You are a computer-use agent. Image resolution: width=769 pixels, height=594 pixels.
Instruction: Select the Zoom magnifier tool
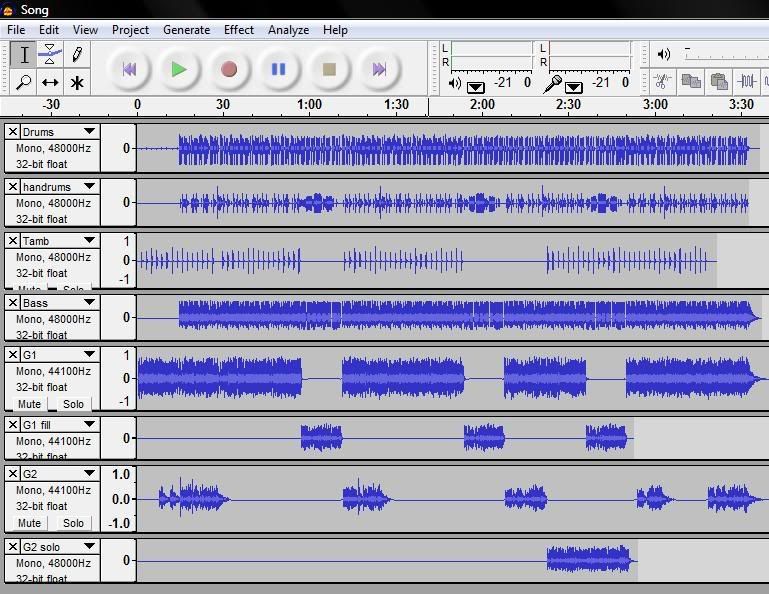(23, 82)
